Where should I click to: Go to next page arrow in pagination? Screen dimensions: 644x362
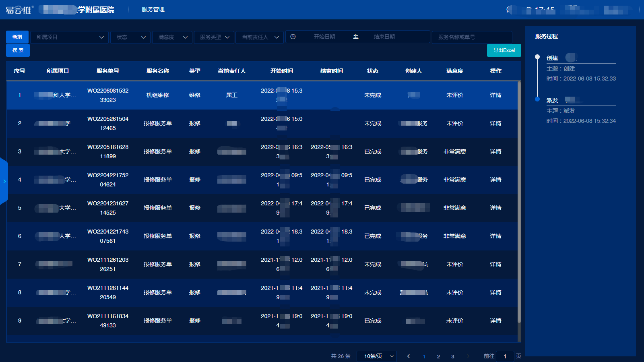click(x=468, y=356)
